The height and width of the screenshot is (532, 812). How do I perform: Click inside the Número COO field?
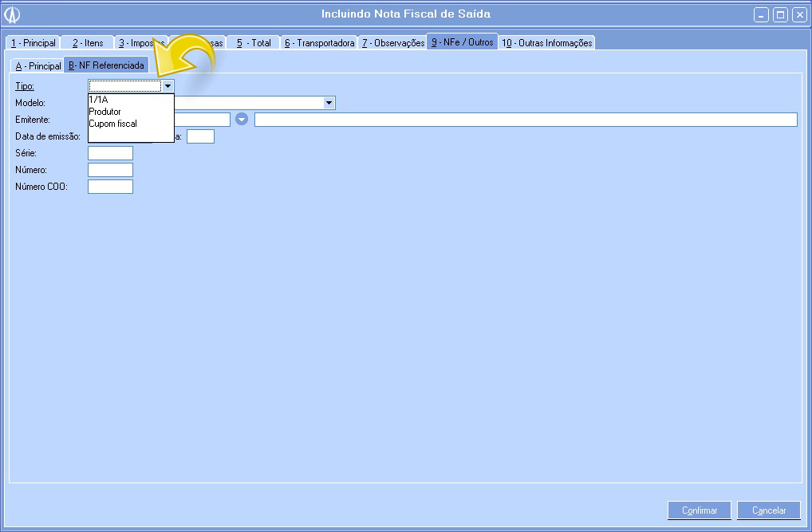click(x=110, y=187)
